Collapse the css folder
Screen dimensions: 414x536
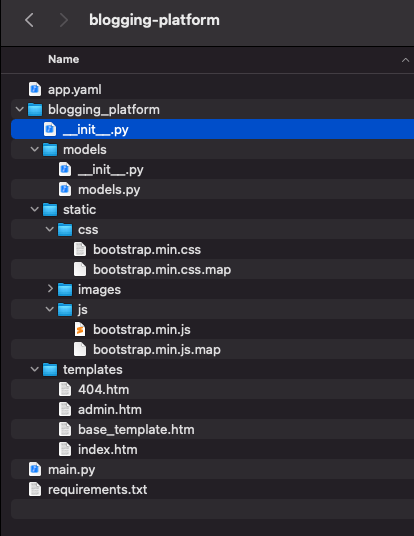coord(50,229)
